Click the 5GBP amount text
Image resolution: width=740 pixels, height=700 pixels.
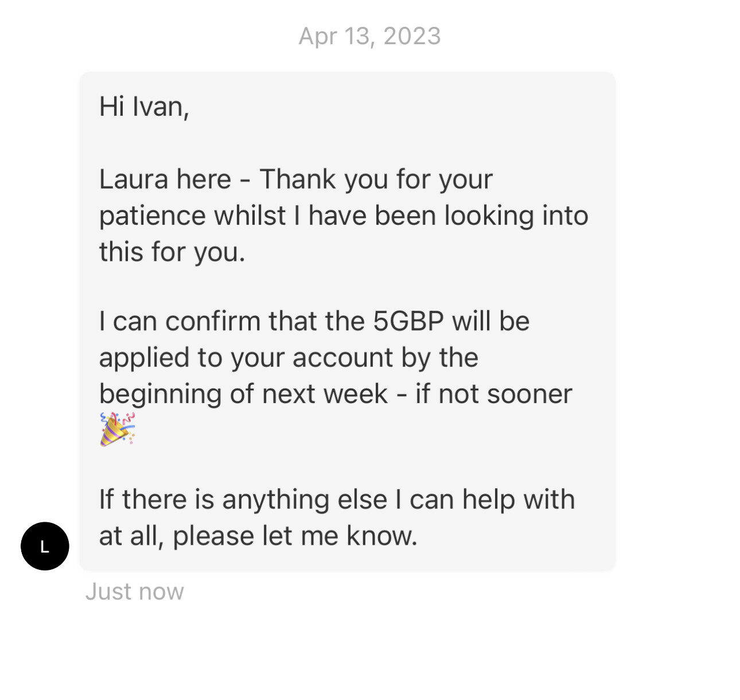pos(408,321)
